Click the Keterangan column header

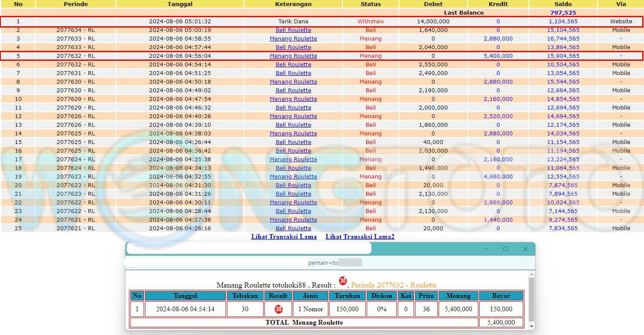293,4
